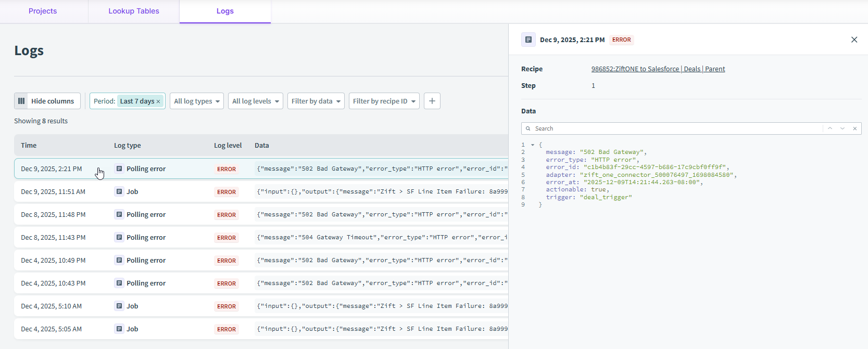Click the log icon in details header
The width and height of the screenshot is (868, 349).
point(529,40)
